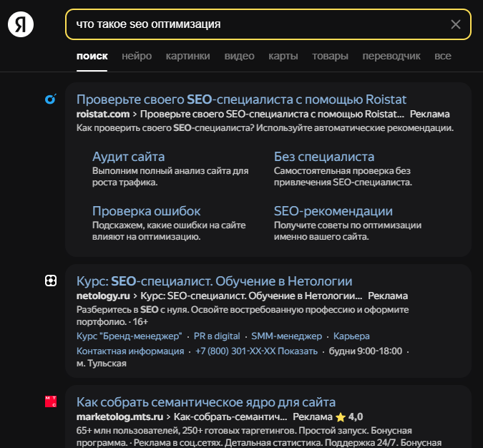This screenshot has width=483, height=448.
Task: Open the 'все' services tab
Action: tap(443, 56)
